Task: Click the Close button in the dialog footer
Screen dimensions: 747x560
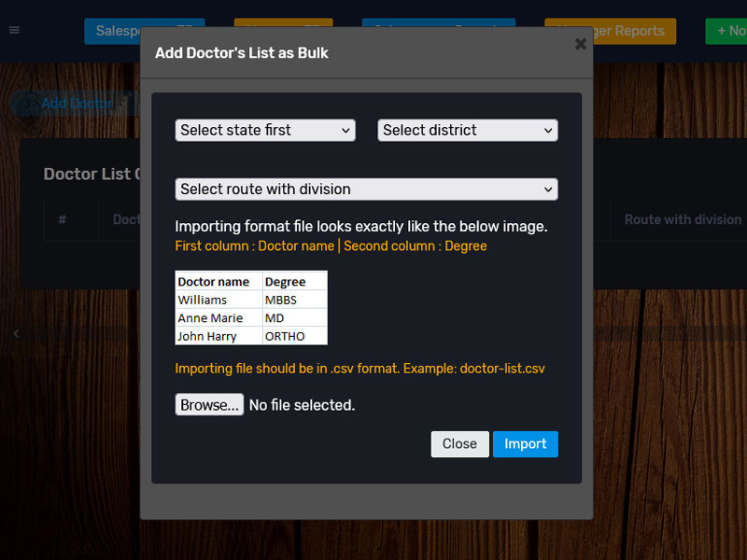Action: pyautogui.click(x=459, y=444)
